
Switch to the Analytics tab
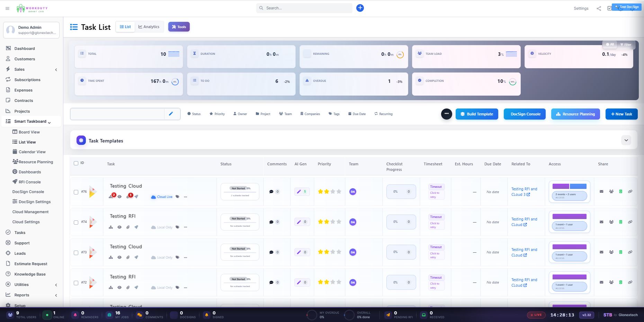(x=149, y=27)
